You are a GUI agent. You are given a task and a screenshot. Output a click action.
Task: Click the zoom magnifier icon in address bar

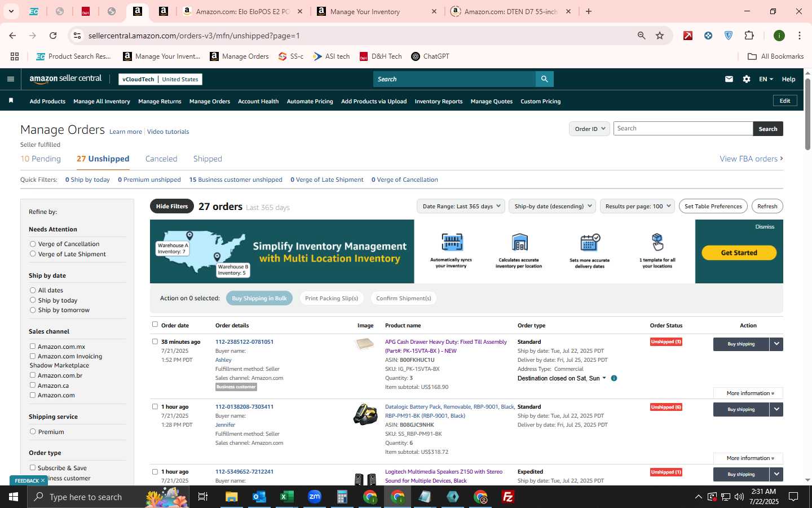click(x=641, y=36)
